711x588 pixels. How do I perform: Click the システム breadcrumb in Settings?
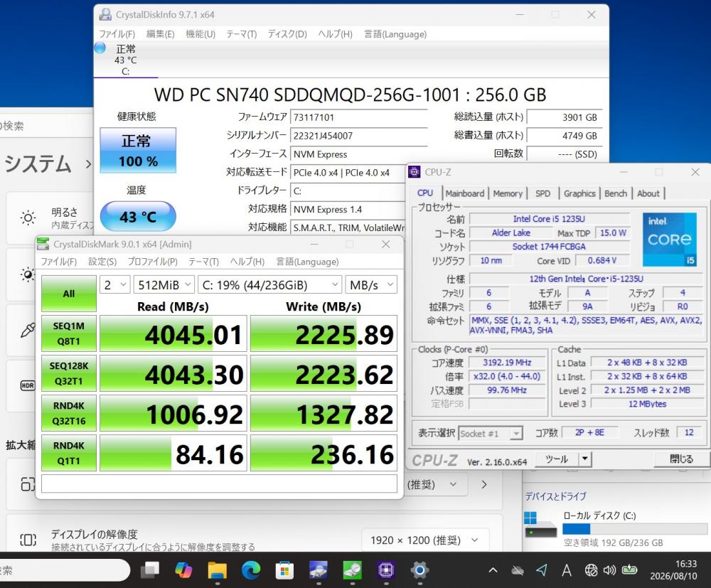click(38, 164)
